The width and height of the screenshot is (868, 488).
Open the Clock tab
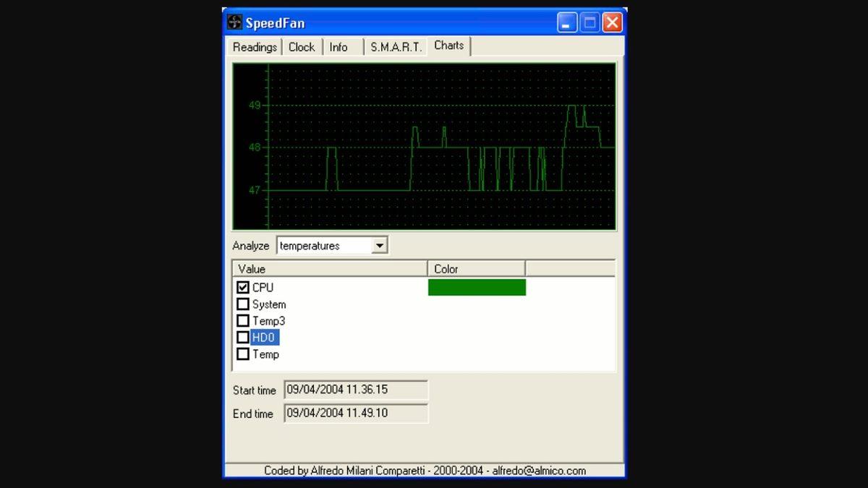(x=301, y=47)
